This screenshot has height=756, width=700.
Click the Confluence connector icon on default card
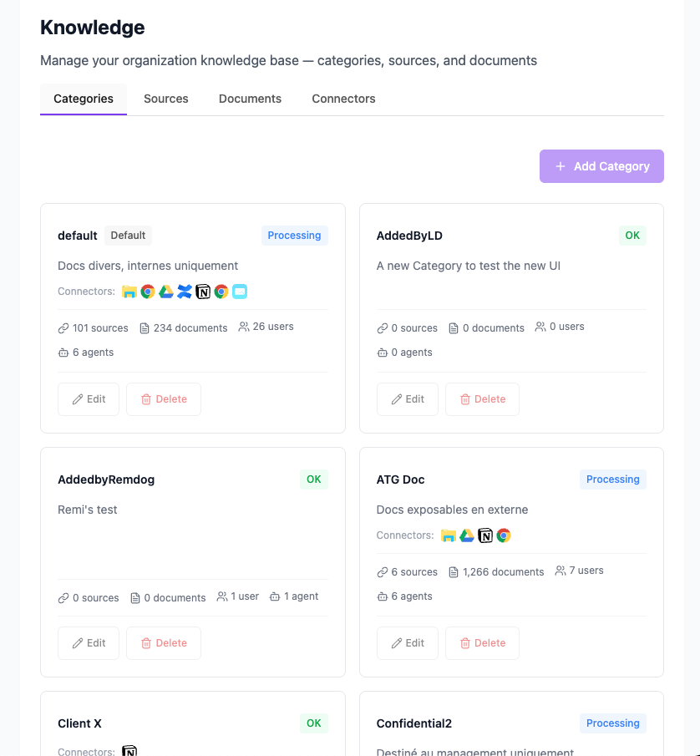pyautogui.click(x=185, y=291)
